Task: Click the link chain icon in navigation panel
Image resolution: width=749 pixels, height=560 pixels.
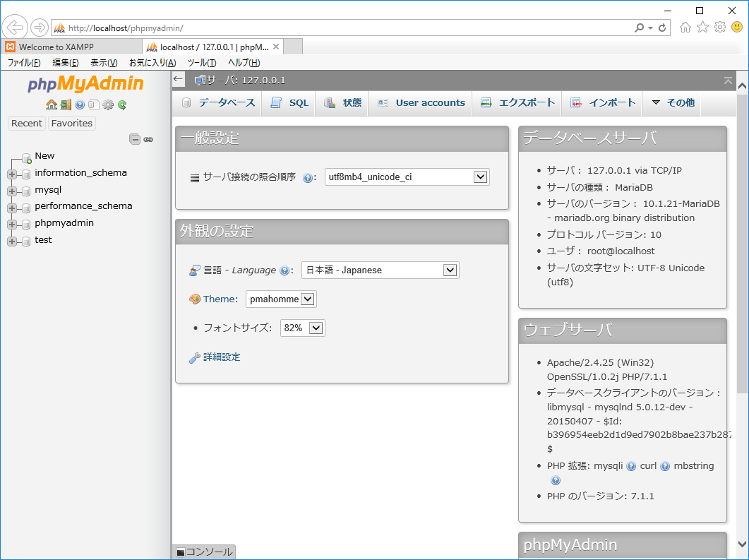Action: [x=148, y=140]
